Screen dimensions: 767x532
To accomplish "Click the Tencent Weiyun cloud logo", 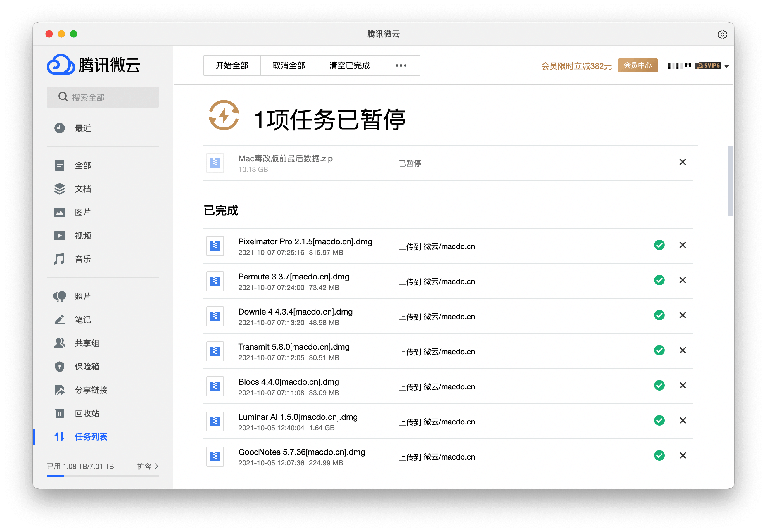I will pos(60,65).
